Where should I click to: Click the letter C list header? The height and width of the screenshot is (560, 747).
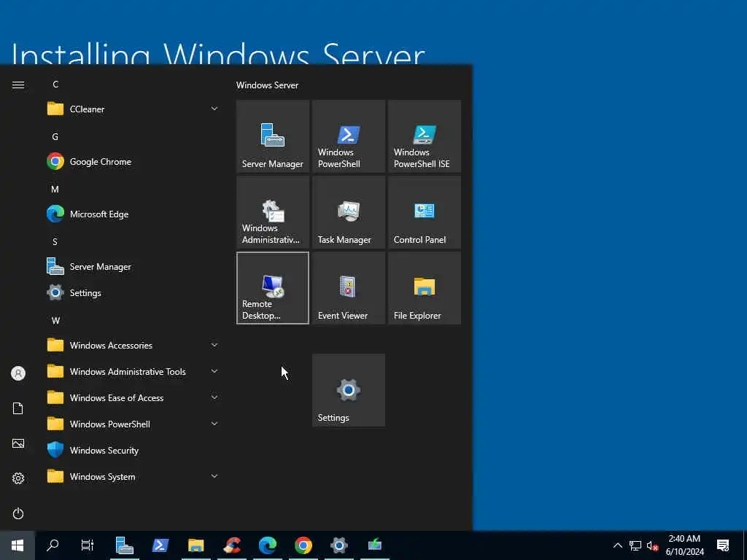(x=55, y=85)
